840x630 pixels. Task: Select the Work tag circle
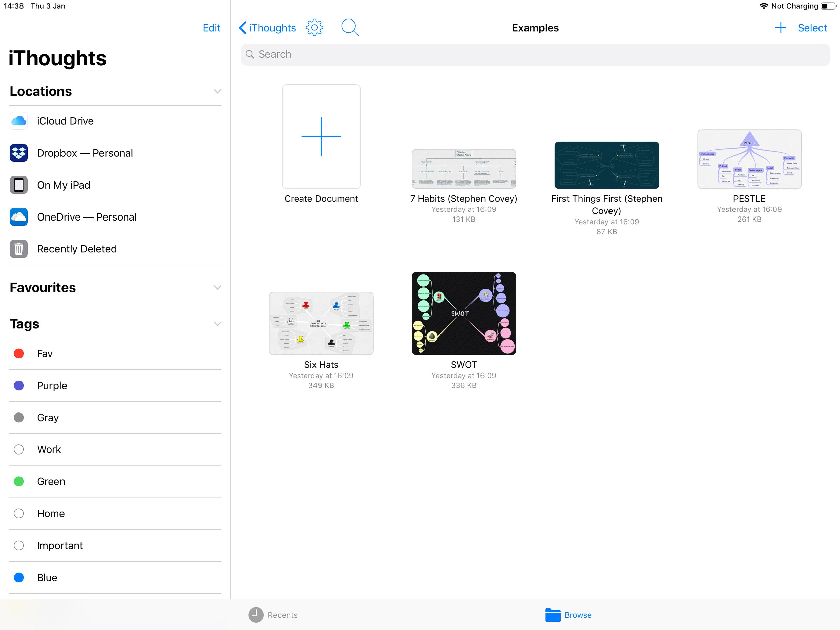pos(18,449)
